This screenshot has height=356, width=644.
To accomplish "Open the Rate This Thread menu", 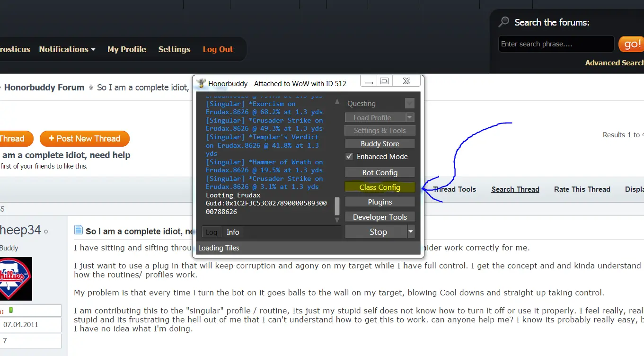I will click(x=582, y=189).
